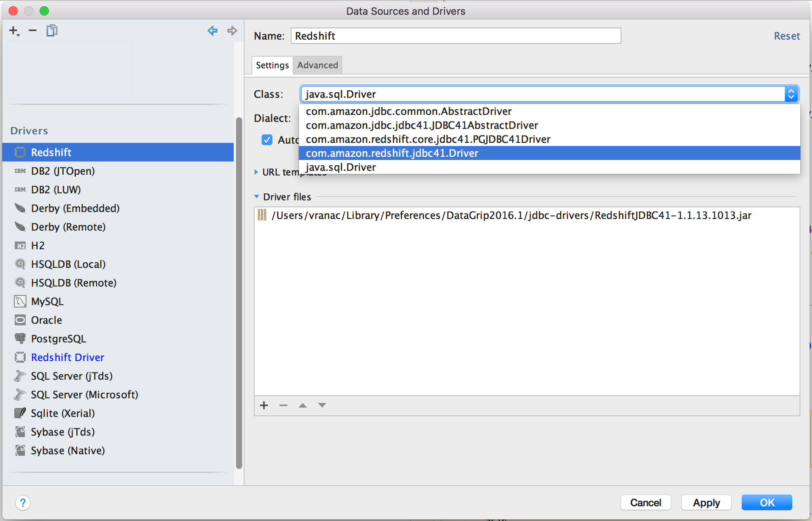Click the jar file archive icon

click(x=262, y=215)
